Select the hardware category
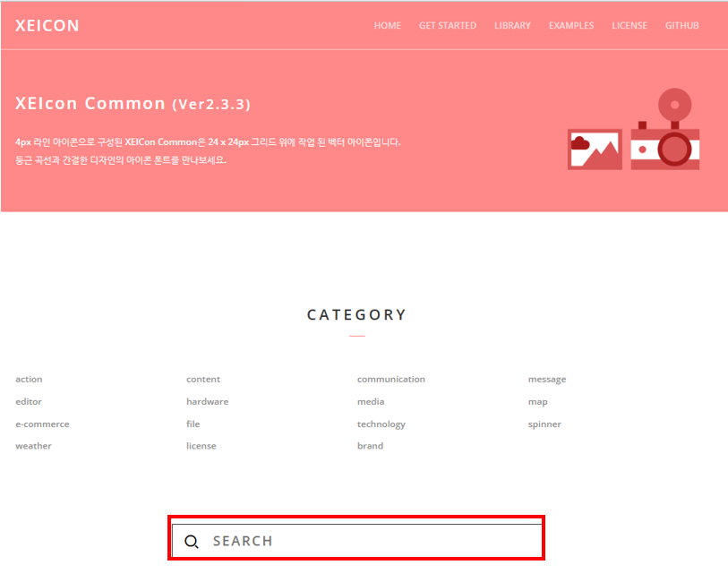Screen dimensions: 728x582 click(x=208, y=401)
